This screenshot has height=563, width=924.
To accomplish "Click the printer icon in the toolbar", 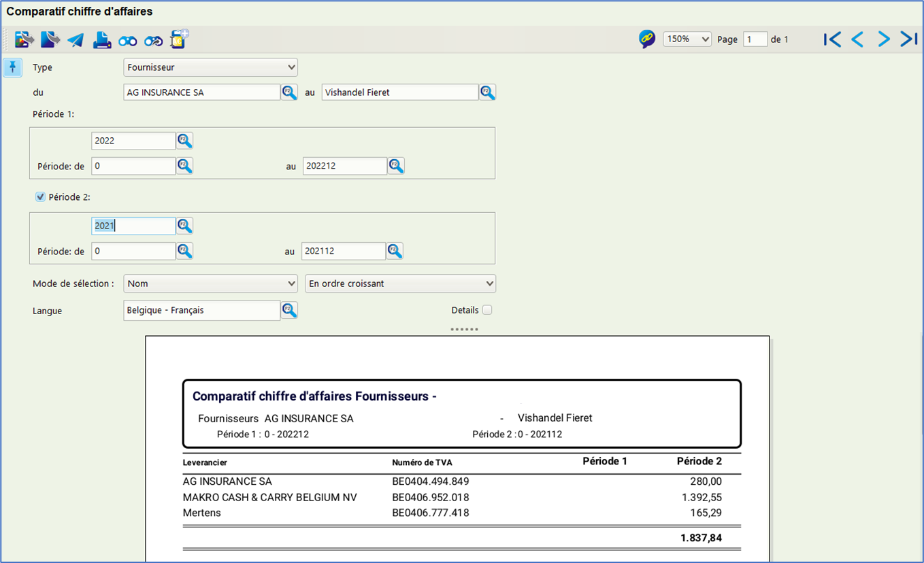I will click(102, 40).
